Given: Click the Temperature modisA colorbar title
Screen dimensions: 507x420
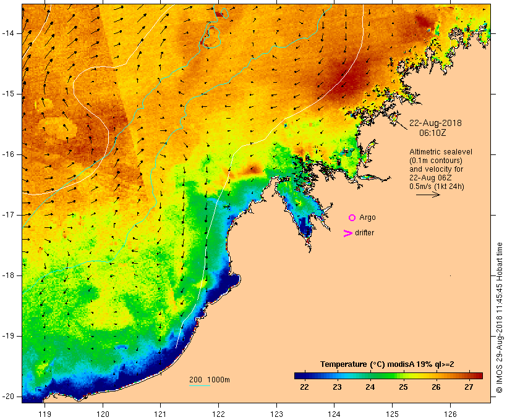Looking at the screenshot, I should (387, 364).
